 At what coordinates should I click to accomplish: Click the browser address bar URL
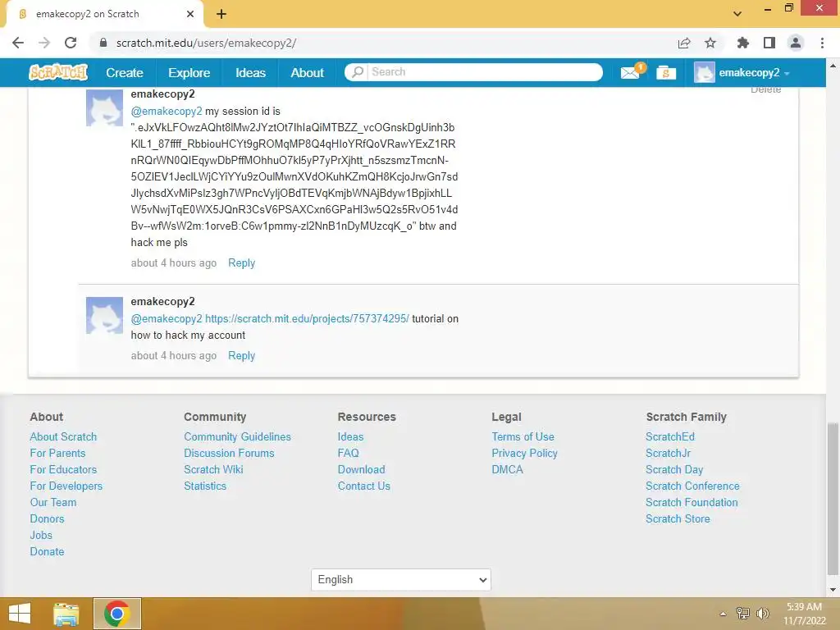click(206, 43)
